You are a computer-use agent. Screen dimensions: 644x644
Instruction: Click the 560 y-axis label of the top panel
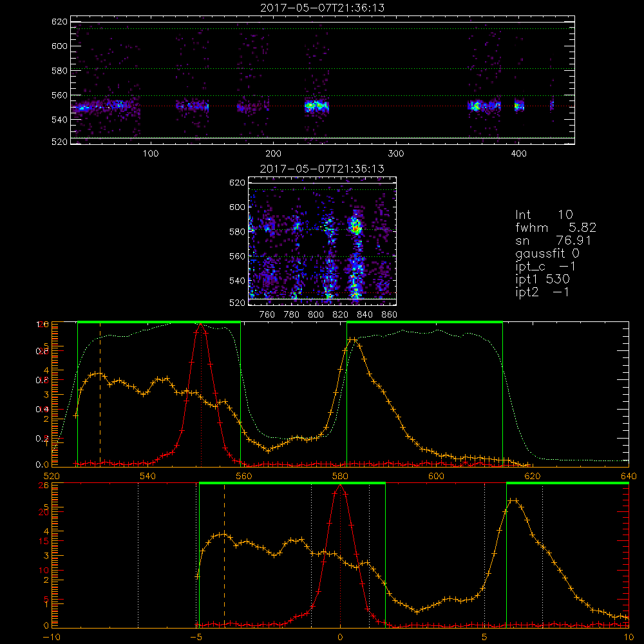pos(59,95)
